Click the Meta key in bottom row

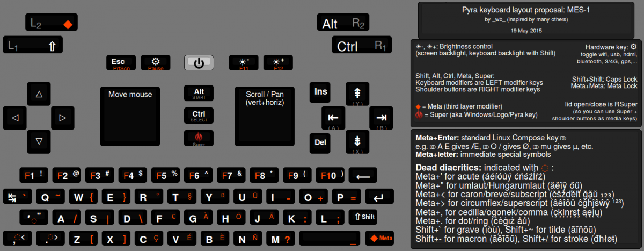(x=380, y=238)
